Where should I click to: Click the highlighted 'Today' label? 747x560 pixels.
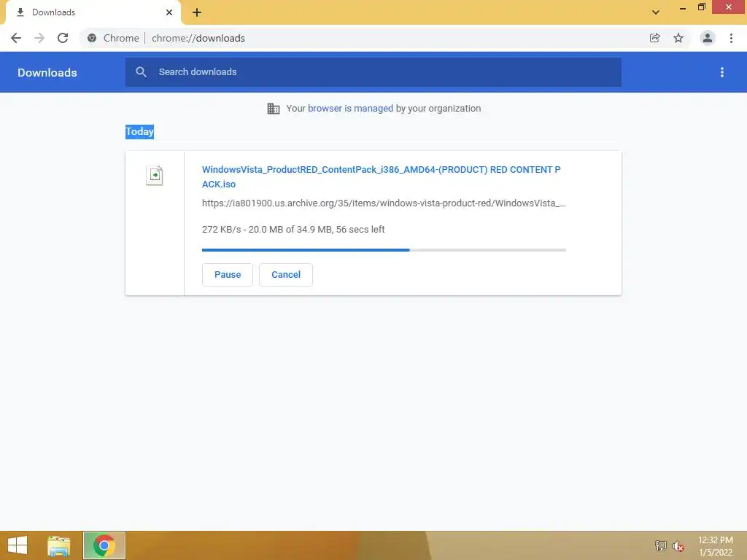coord(139,132)
